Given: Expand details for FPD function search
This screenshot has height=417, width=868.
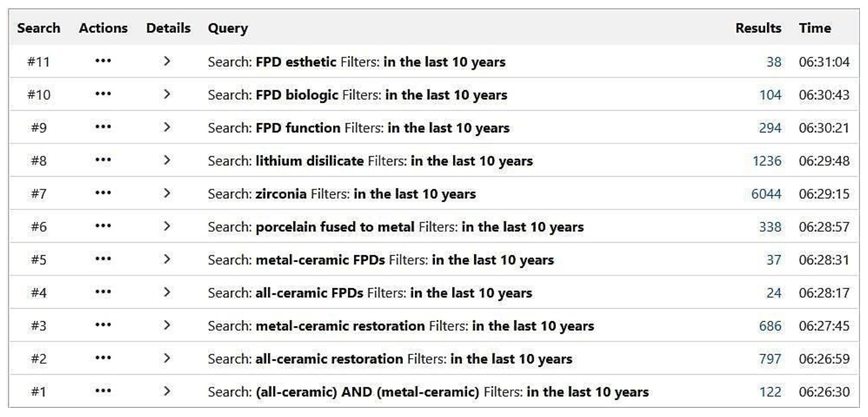Looking at the screenshot, I should (x=167, y=127).
